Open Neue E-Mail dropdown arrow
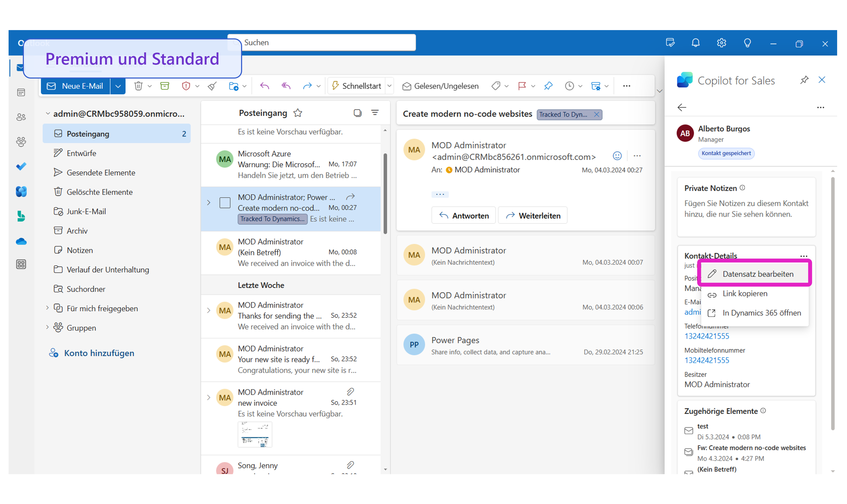Screen dimensions: 847x504 (x=118, y=86)
